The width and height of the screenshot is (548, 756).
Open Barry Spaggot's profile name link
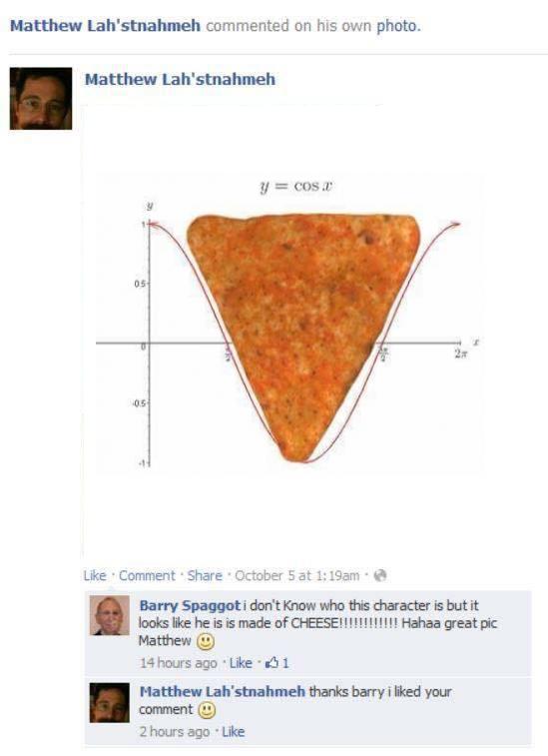tap(190, 605)
